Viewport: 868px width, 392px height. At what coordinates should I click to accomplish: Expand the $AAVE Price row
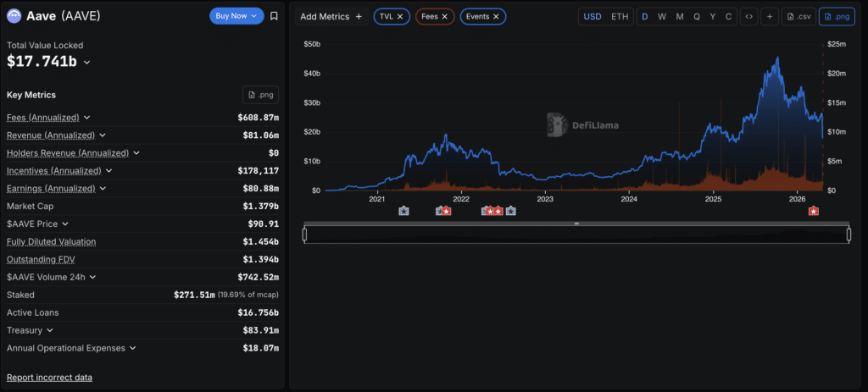pos(64,224)
